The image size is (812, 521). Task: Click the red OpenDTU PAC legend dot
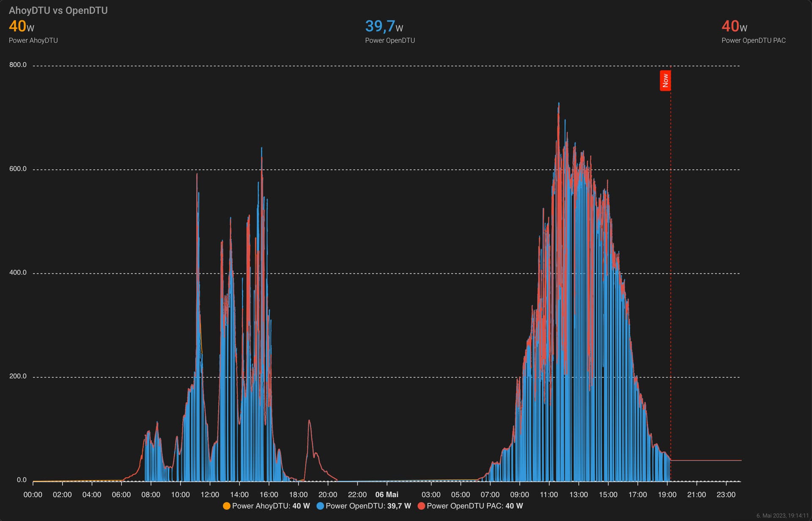point(421,506)
